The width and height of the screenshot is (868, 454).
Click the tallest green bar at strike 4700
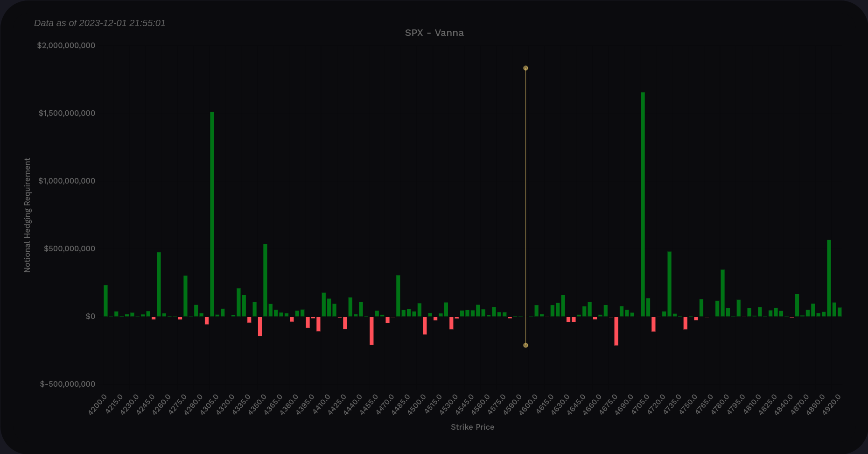643,204
